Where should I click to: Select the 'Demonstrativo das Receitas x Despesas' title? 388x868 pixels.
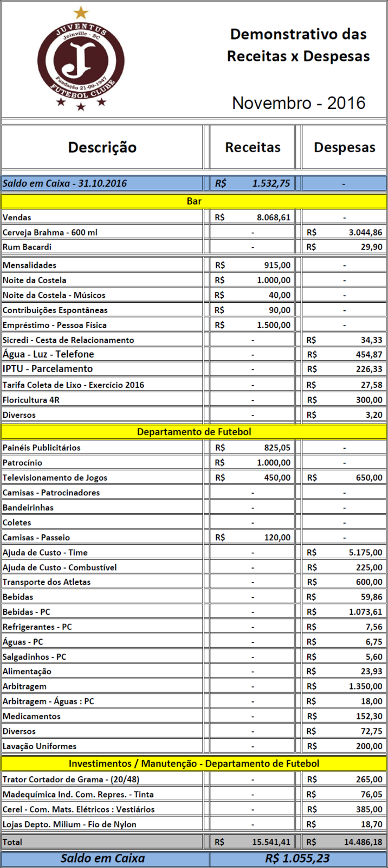tap(298, 45)
